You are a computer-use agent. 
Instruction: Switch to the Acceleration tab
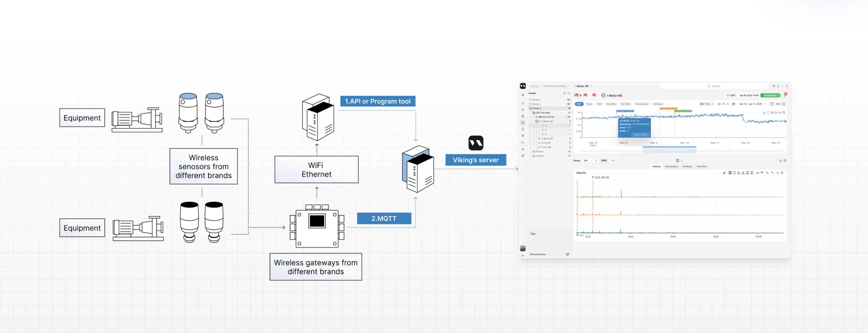(x=671, y=166)
